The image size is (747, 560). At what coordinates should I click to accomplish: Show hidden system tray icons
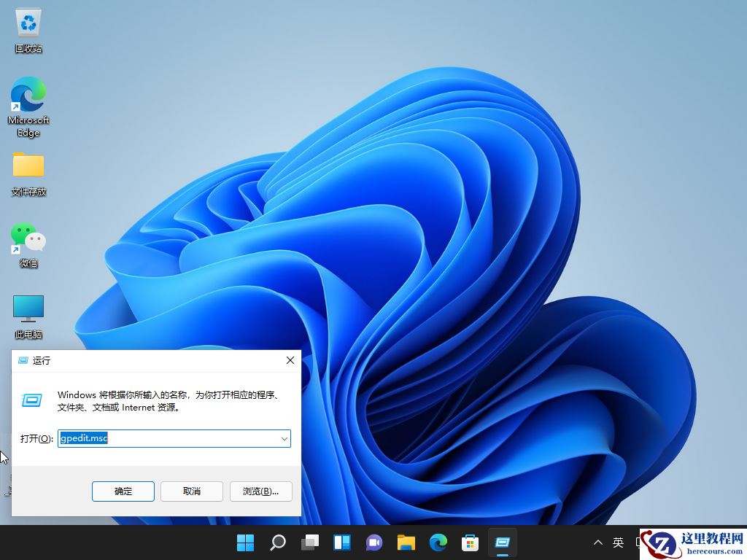(597, 542)
